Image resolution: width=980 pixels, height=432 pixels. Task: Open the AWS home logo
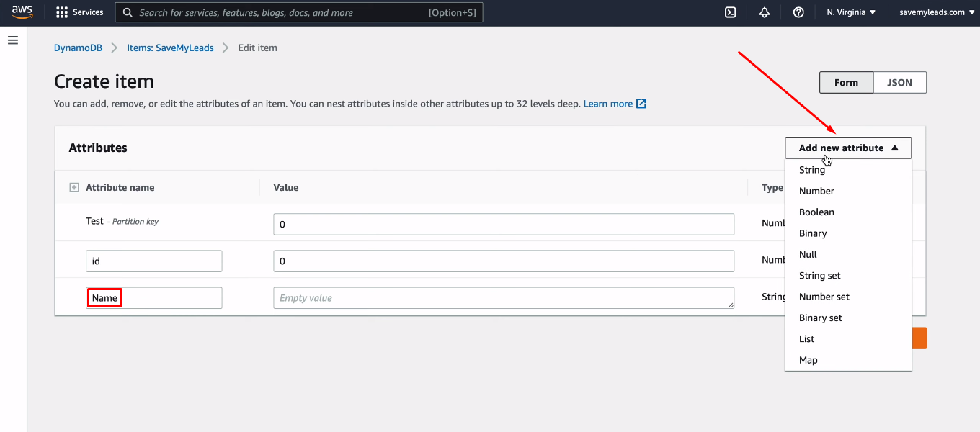22,12
